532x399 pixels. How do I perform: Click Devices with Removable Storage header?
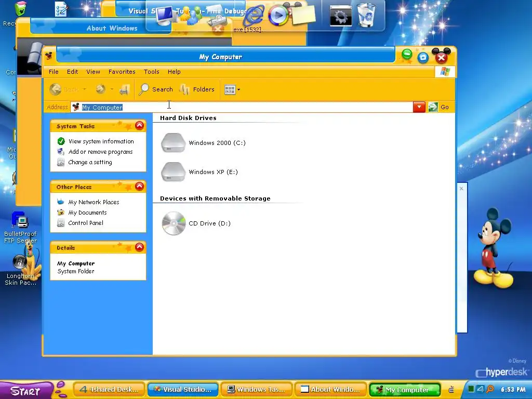click(x=215, y=198)
